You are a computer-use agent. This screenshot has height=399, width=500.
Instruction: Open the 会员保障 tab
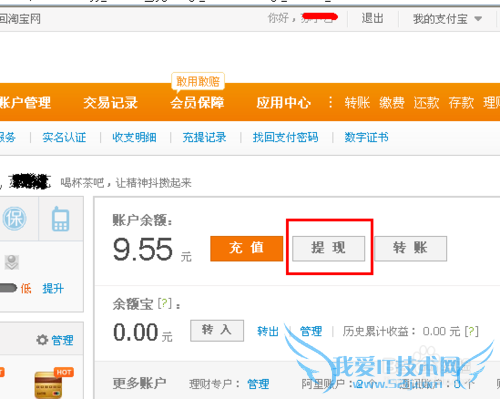pyautogui.click(x=197, y=102)
